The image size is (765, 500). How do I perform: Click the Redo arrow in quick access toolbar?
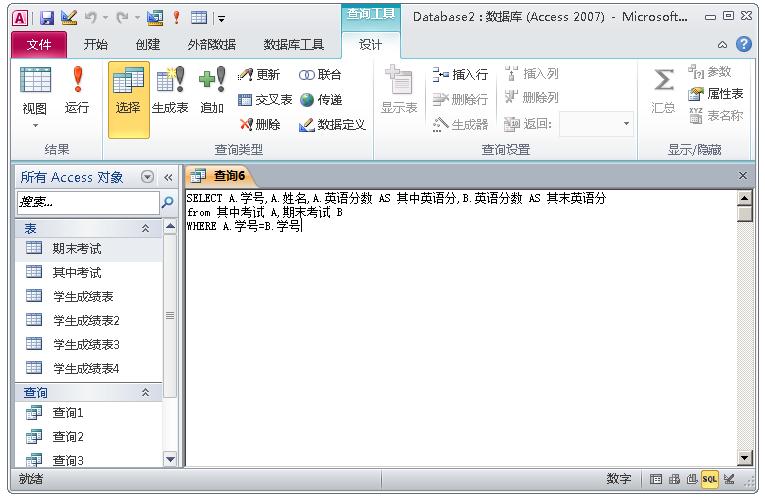[x=121, y=18]
